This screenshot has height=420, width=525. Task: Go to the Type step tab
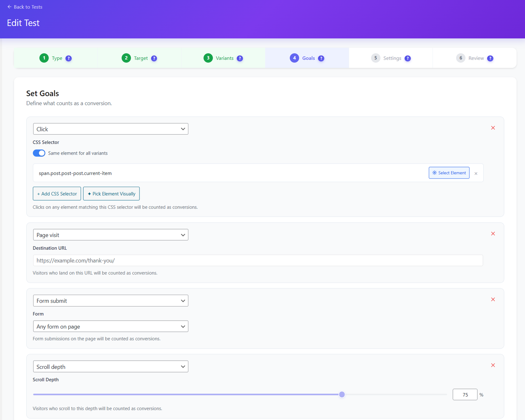click(x=56, y=58)
